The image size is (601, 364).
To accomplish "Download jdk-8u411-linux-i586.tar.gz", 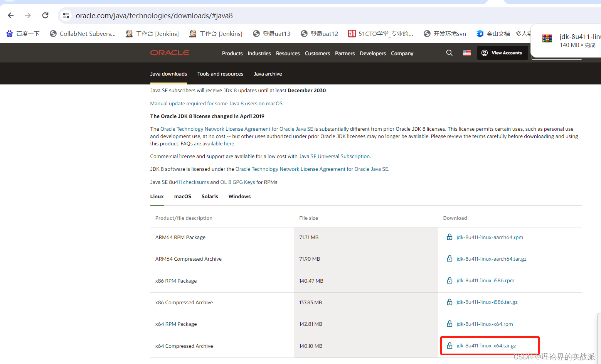I will click(487, 302).
